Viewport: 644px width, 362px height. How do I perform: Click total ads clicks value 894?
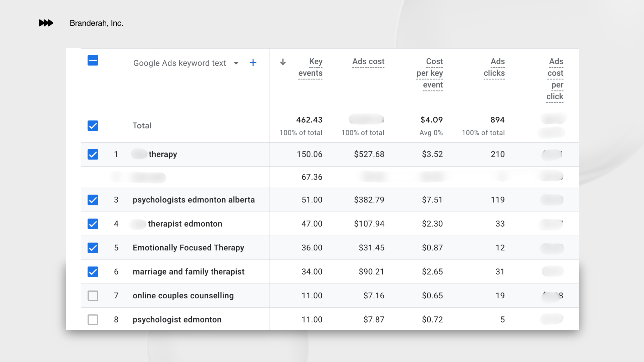coord(497,120)
